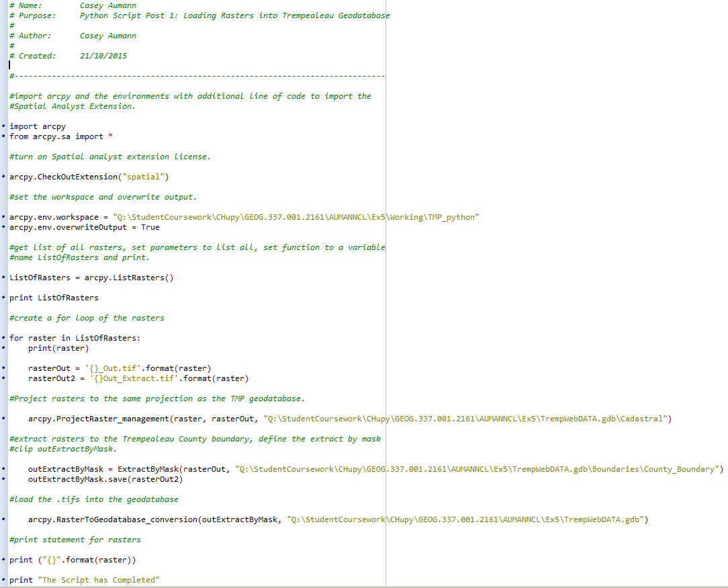Click the gutter marker beside 'import arcpy'
728x588 pixels.
4,126
